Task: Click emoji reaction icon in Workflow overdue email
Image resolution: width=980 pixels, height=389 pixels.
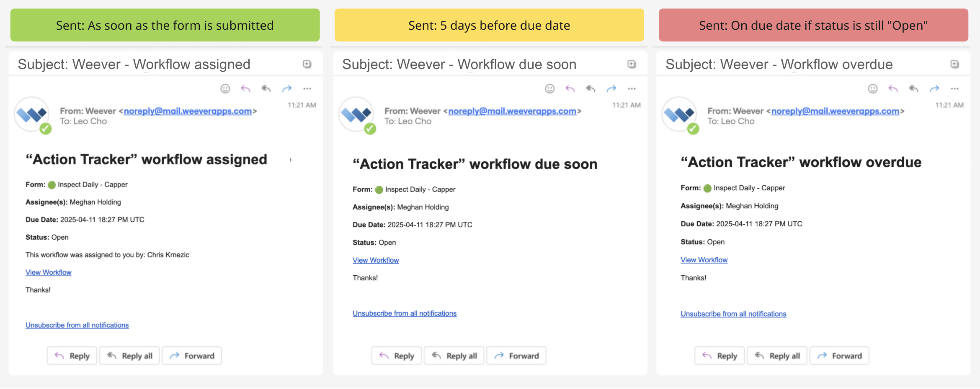Action: [x=873, y=89]
